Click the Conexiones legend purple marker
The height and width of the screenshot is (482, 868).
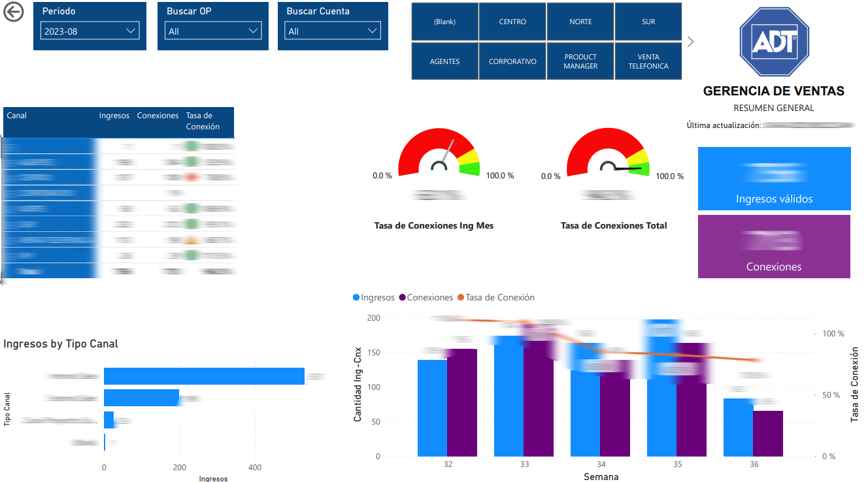click(x=402, y=297)
